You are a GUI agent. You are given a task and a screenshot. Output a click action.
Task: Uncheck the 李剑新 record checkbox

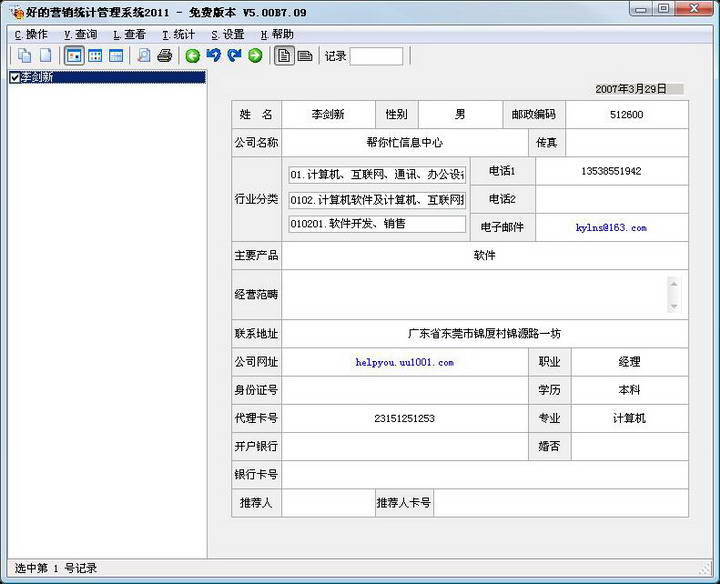15,78
